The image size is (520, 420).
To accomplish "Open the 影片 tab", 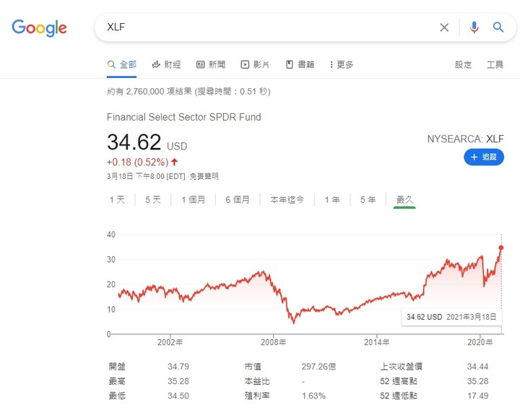I will (255, 64).
